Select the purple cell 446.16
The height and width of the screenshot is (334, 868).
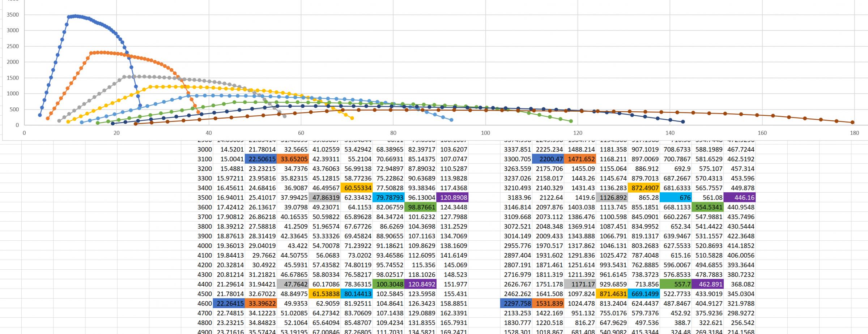point(740,198)
